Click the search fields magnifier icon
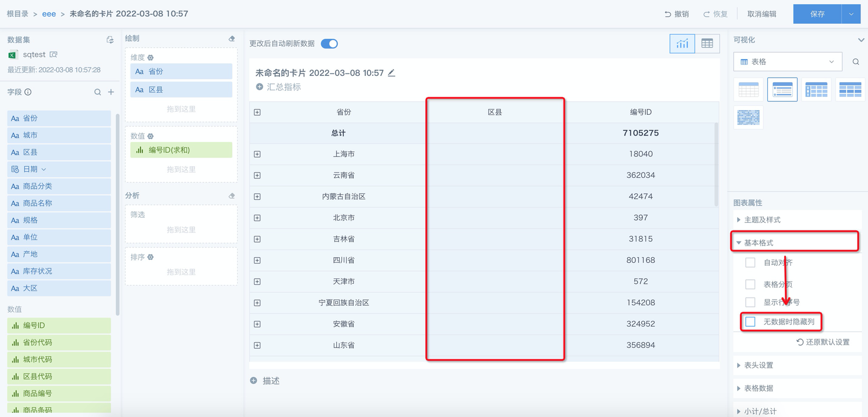 [98, 92]
